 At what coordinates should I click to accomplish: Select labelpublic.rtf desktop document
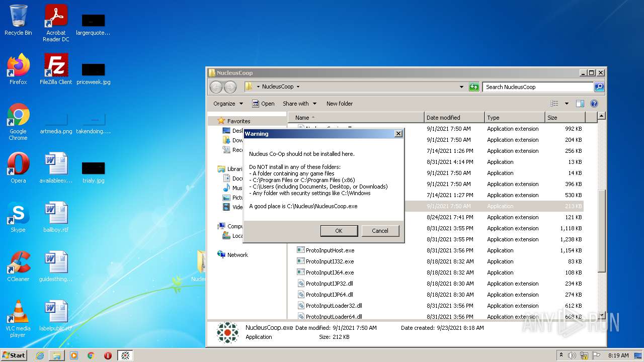[x=56, y=316]
